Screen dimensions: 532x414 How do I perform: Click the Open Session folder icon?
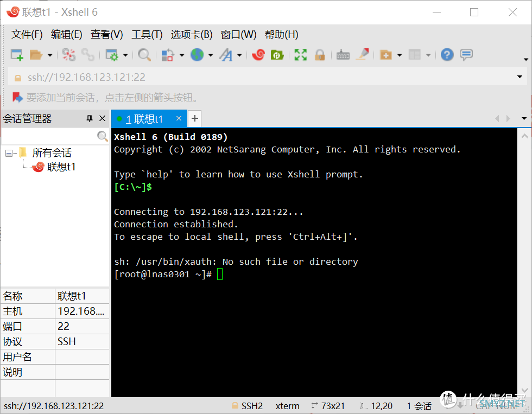(36, 55)
